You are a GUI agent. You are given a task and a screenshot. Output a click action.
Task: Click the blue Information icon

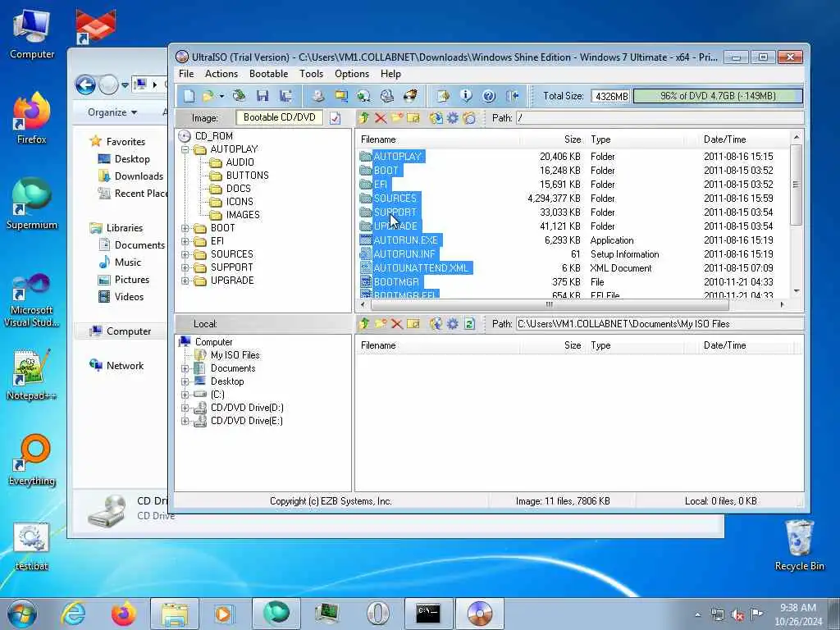click(x=466, y=96)
